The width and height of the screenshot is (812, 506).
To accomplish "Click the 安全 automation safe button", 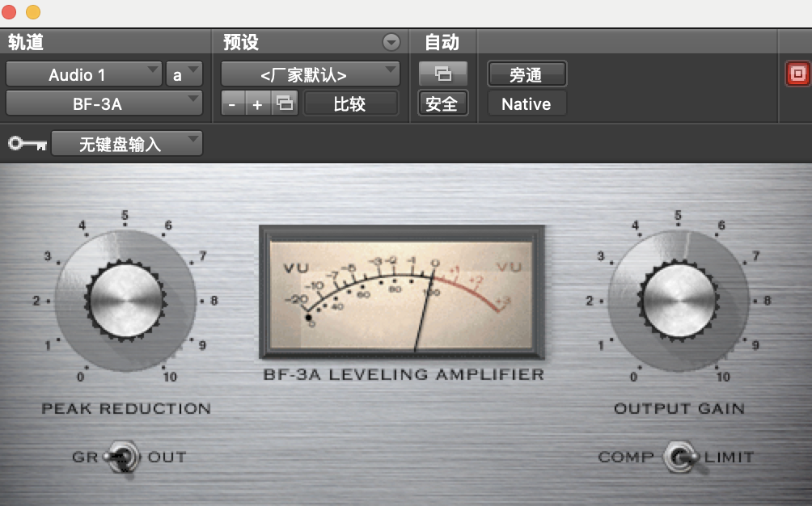I will 442,103.
